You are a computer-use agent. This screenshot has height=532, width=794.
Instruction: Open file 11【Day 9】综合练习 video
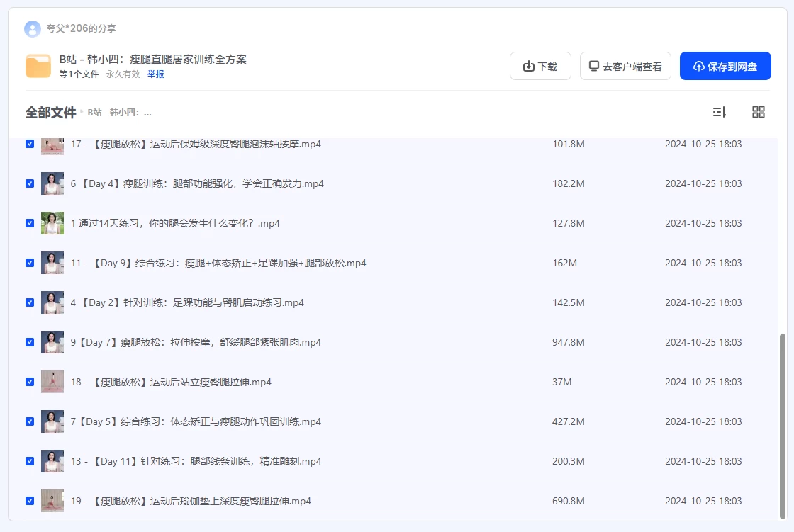point(218,263)
